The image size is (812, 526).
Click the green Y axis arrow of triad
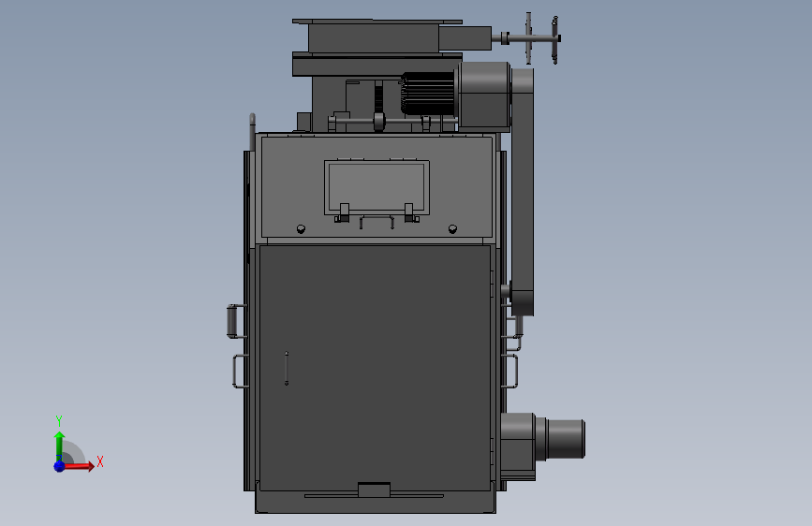coord(59,446)
